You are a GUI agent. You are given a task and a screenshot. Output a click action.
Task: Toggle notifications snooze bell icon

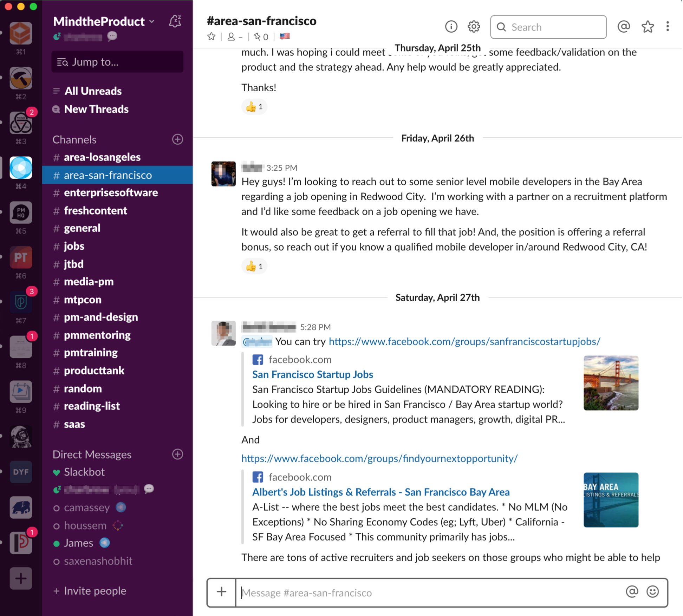click(x=175, y=21)
